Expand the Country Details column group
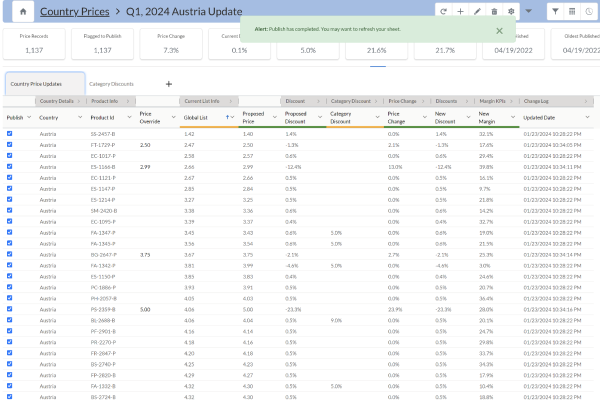 click(79, 101)
